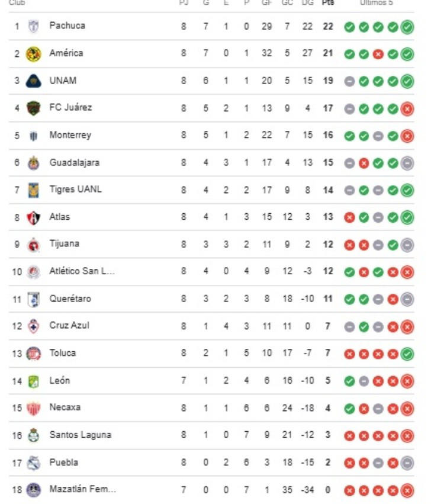Click América's red loss marker
Image resolution: width=431 pixels, height=504 pixels.
point(378,53)
